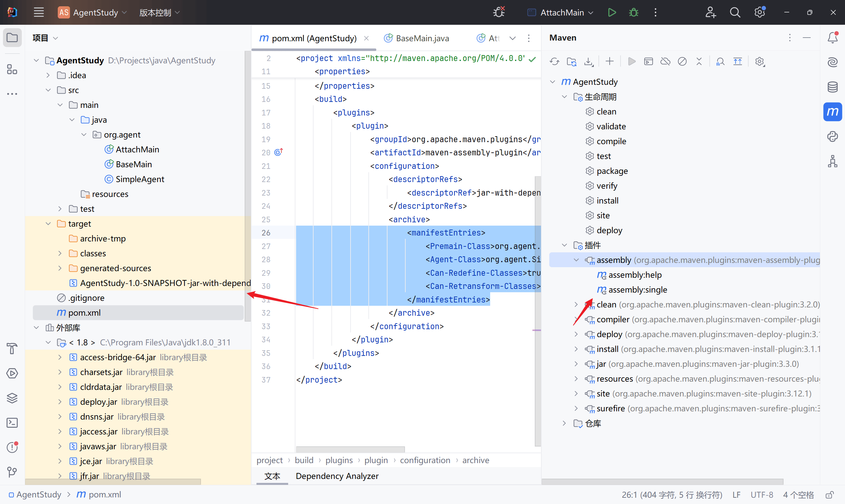Click the Run AttachMain button

(612, 13)
